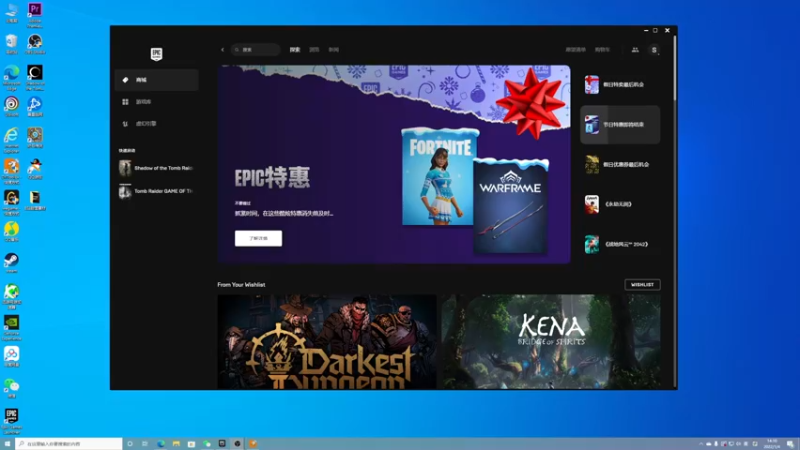
Task: Open the Recycle Bin desktop icon
Action: pyautogui.click(x=11, y=44)
